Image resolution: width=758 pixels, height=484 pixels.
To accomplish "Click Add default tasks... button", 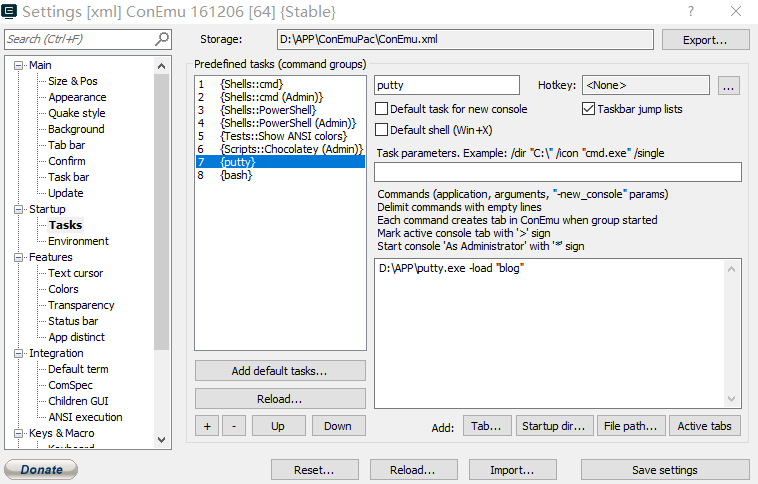I will click(x=280, y=371).
